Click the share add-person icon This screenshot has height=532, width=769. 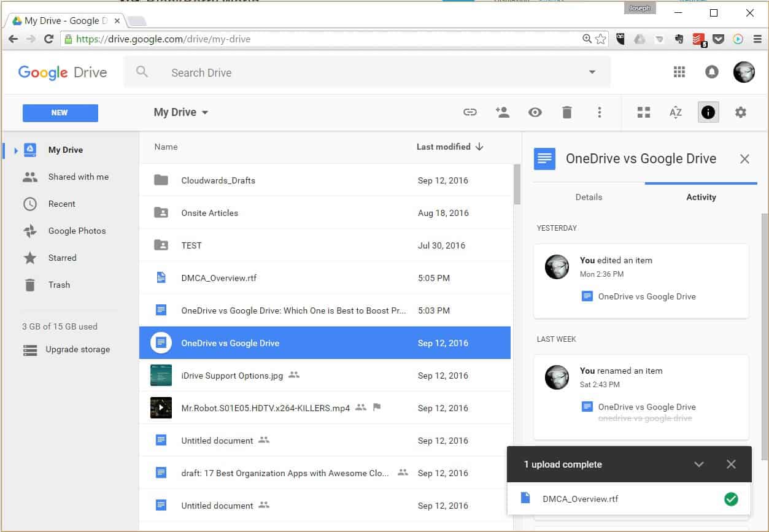[x=503, y=112]
